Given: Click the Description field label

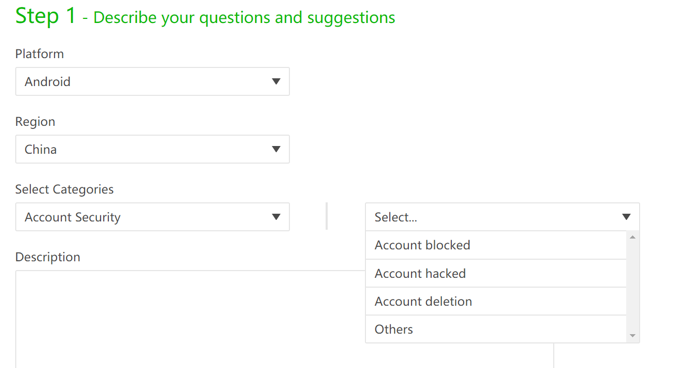Looking at the screenshot, I should [48, 257].
